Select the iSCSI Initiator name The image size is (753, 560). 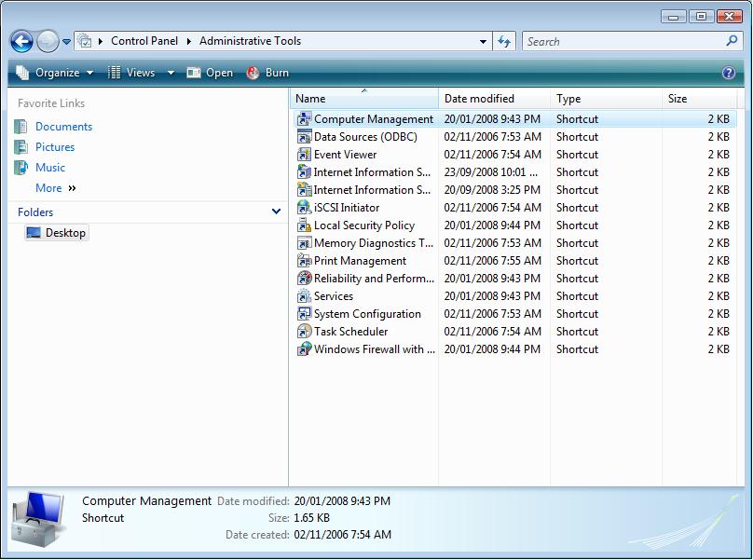tap(347, 208)
